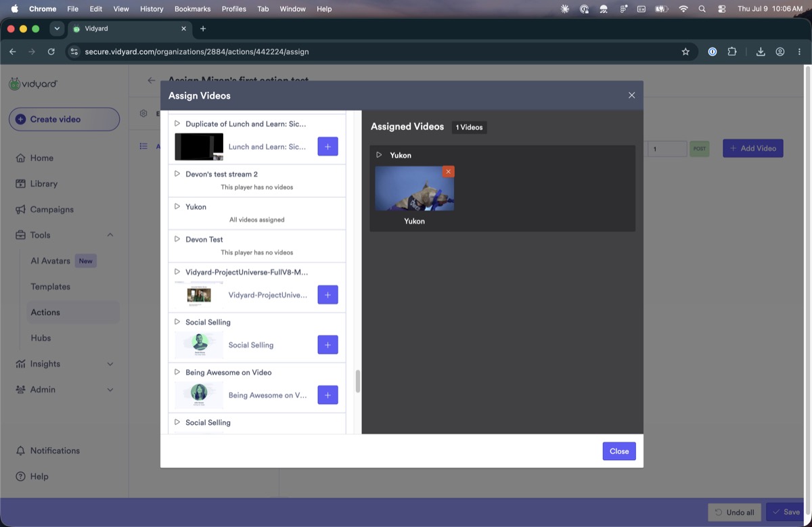The width and height of the screenshot is (812, 527).
Task: Expand the Insights section
Action: 110,364
